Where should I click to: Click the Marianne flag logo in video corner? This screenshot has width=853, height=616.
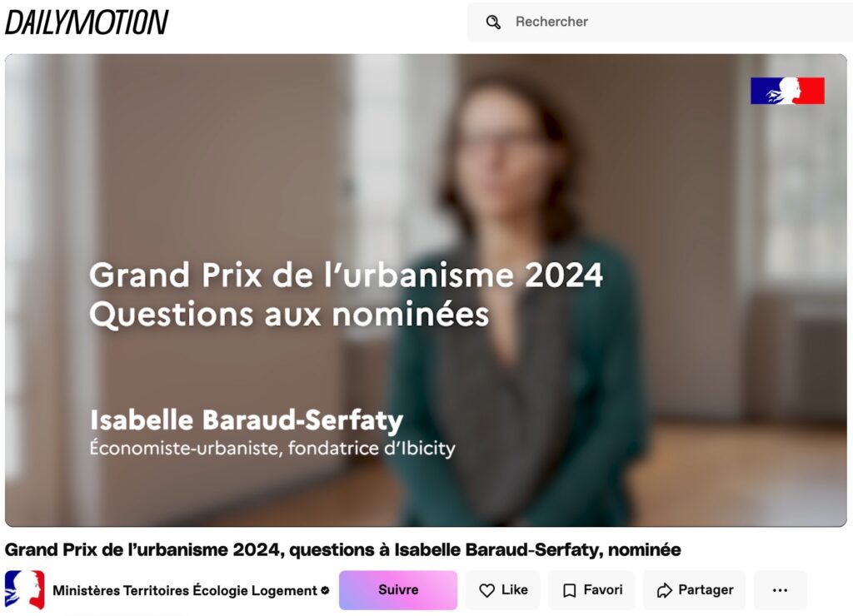[x=787, y=91]
